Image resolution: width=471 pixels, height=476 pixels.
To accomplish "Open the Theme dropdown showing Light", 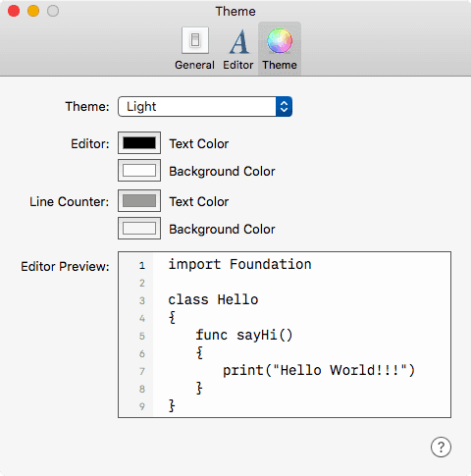I will click(205, 106).
